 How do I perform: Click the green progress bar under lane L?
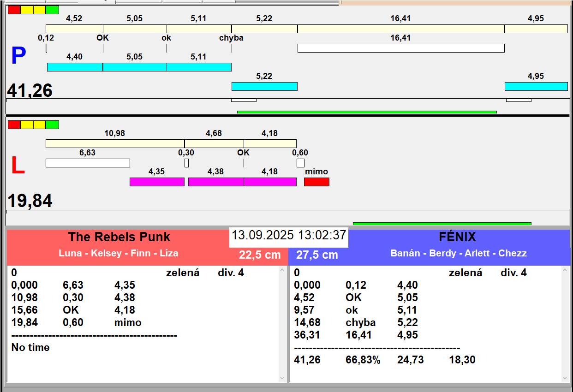coord(442,224)
